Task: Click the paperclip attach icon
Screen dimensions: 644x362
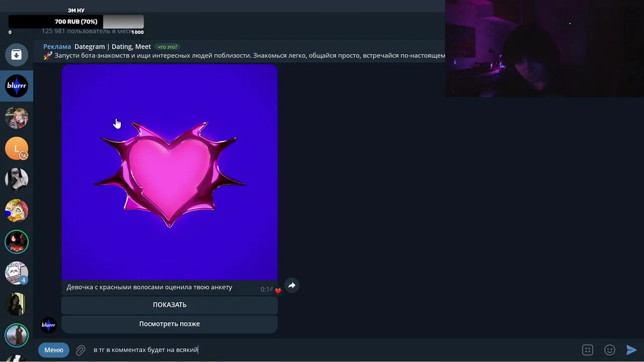Action: pos(80,350)
